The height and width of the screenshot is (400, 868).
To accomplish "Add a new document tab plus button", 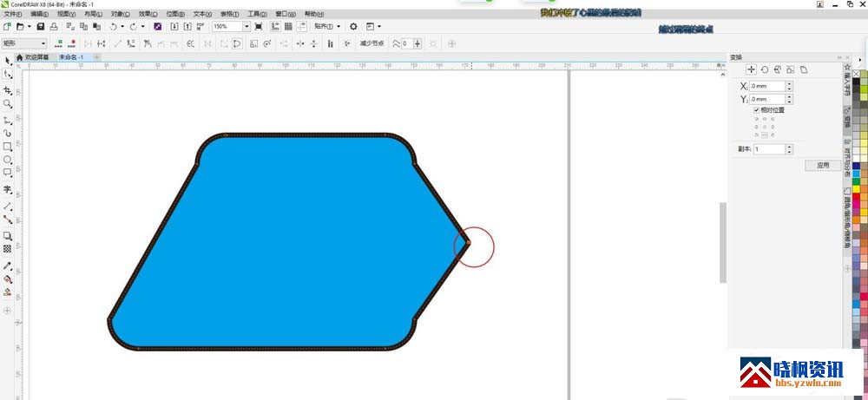I will click(x=97, y=57).
